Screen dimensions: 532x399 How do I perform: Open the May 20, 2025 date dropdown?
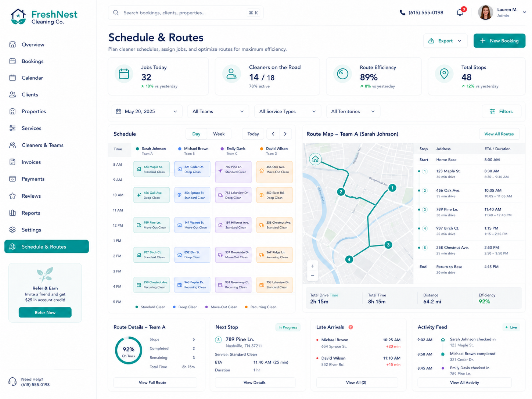pyautogui.click(x=147, y=111)
